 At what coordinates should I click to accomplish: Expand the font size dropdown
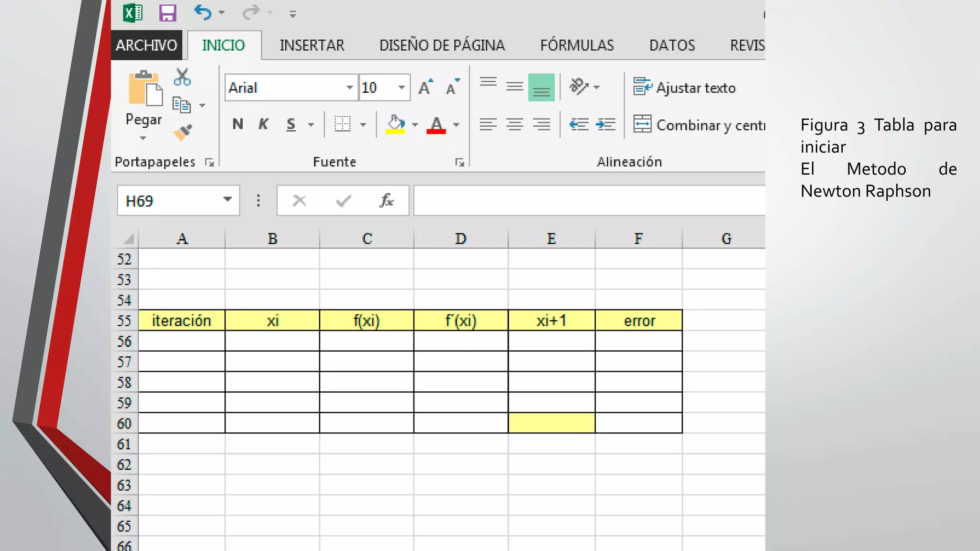(x=401, y=88)
